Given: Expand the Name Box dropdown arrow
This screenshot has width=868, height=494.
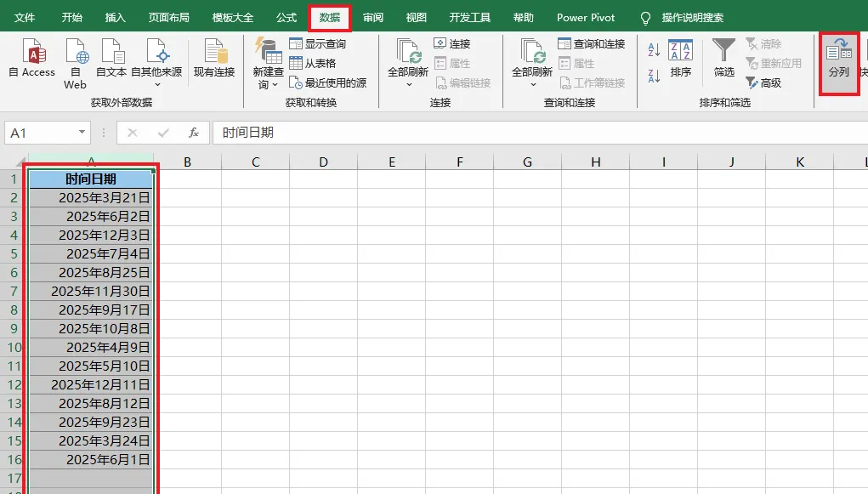Looking at the screenshot, I should (82, 133).
